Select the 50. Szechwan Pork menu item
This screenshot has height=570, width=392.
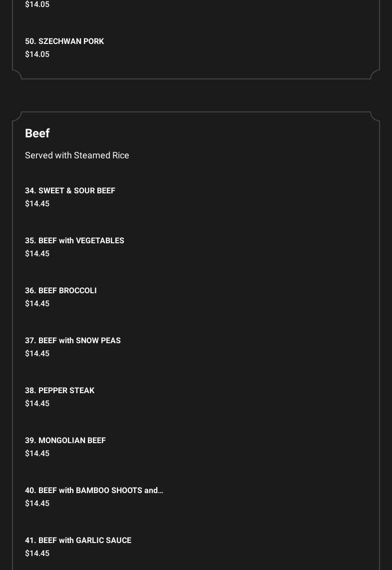pos(64,41)
